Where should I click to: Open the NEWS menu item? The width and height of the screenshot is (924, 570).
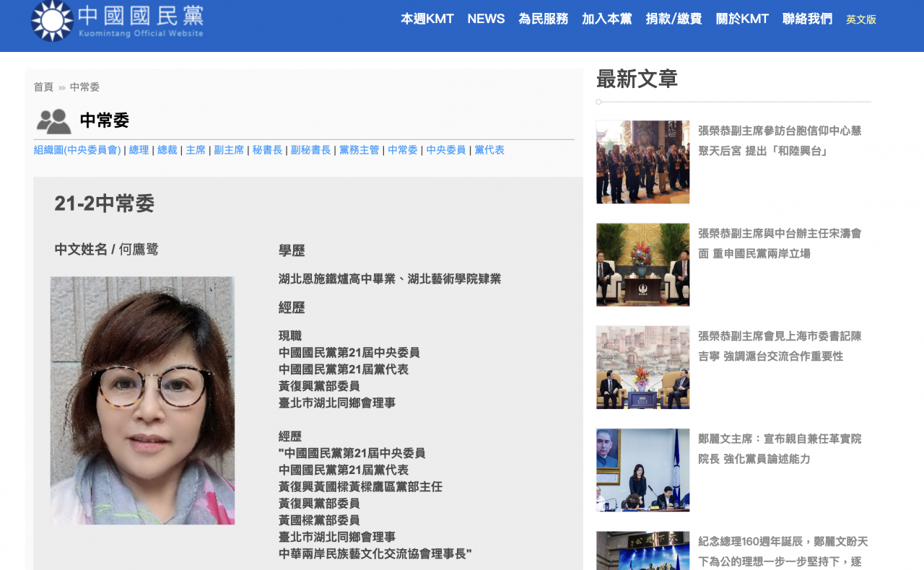pyautogui.click(x=486, y=19)
